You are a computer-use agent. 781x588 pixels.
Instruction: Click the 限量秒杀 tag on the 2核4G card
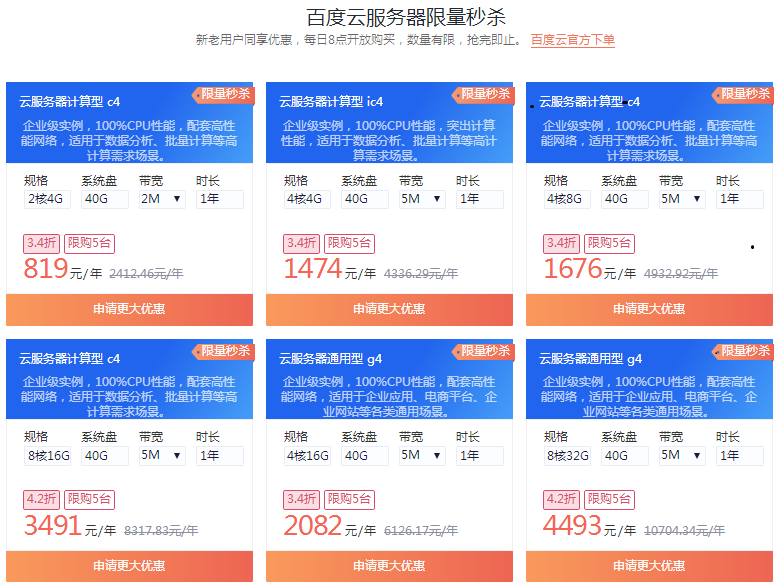click(x=224, y=94)
